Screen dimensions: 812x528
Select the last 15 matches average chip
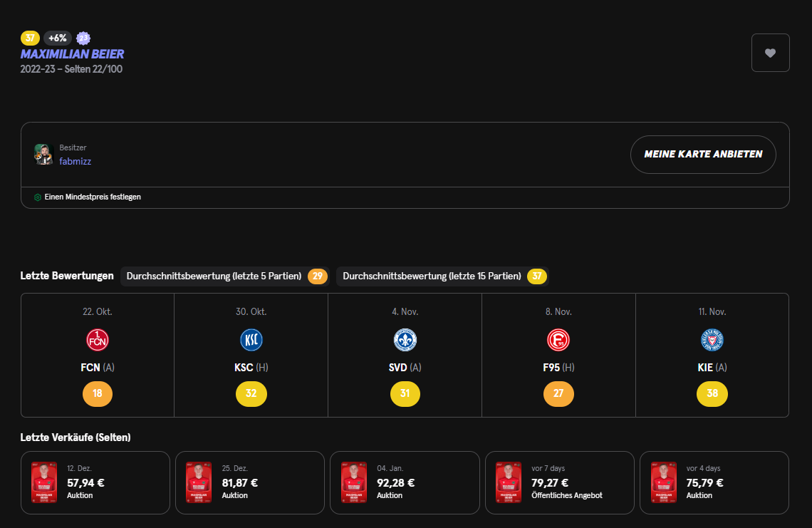(x=442, y=276)
